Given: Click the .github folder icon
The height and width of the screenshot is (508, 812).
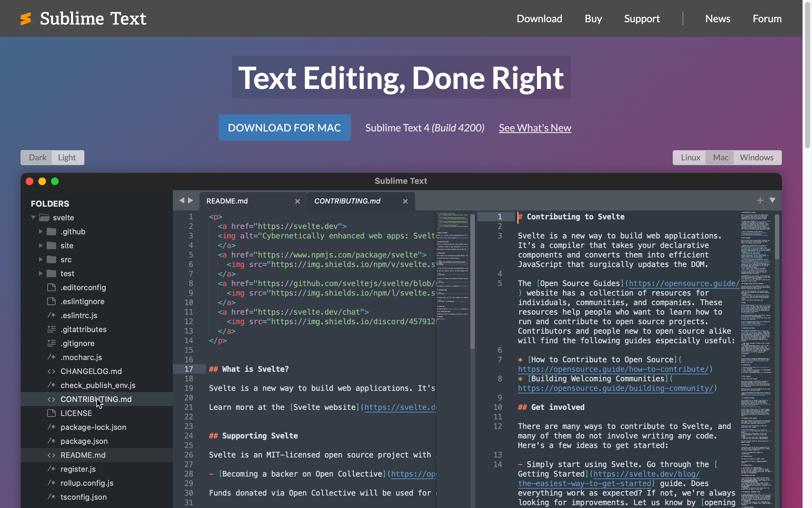Looking at the screenshot, I should (51, 231).
